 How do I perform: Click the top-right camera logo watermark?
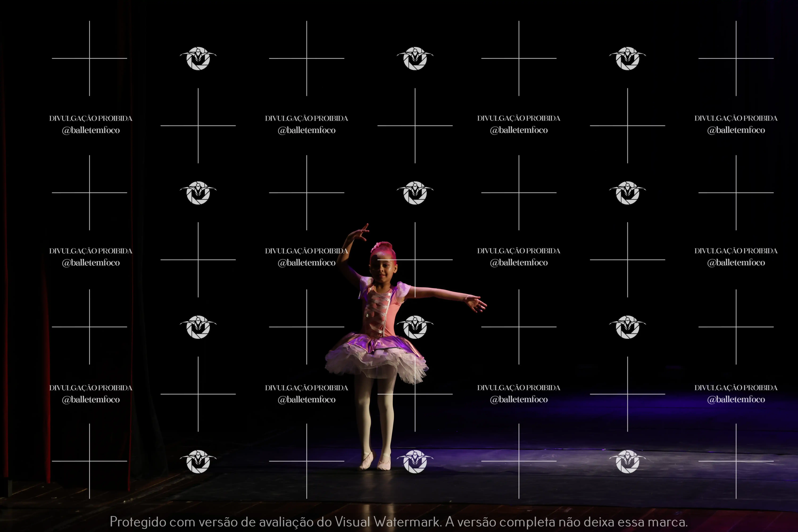coord(627,58)
